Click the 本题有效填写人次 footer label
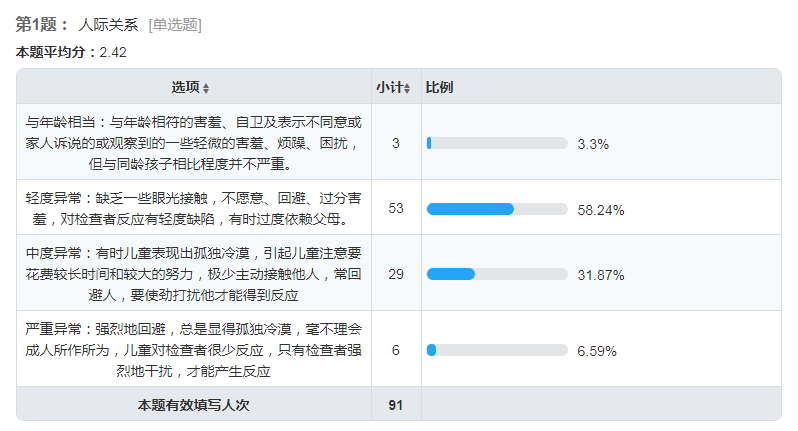This screenshot has height=431, width=798. point(193,405)
